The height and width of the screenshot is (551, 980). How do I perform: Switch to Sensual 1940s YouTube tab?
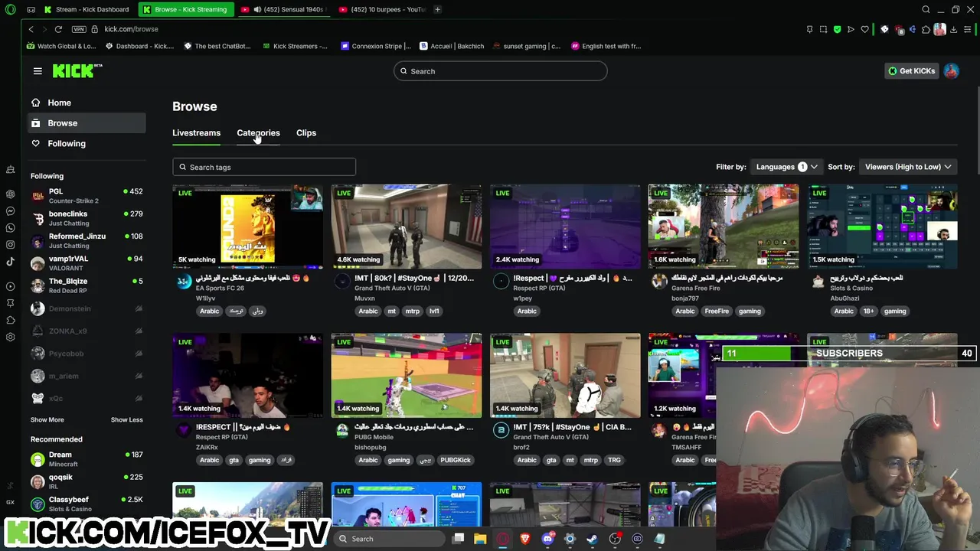pyautogui.click(x=283, y=9)
